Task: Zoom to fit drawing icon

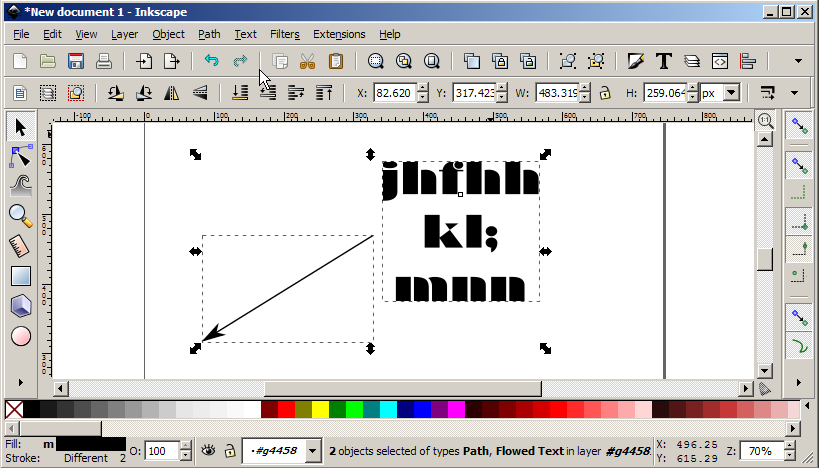Action: (404, 61)
